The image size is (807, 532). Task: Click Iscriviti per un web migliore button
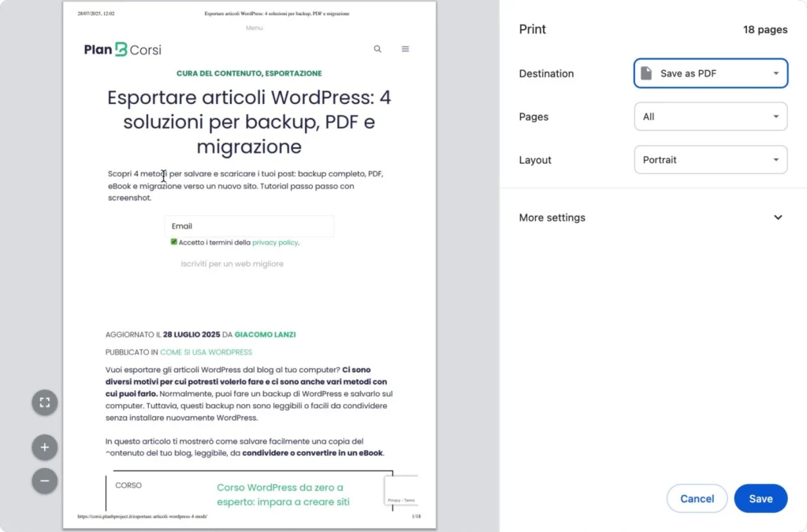232,263
